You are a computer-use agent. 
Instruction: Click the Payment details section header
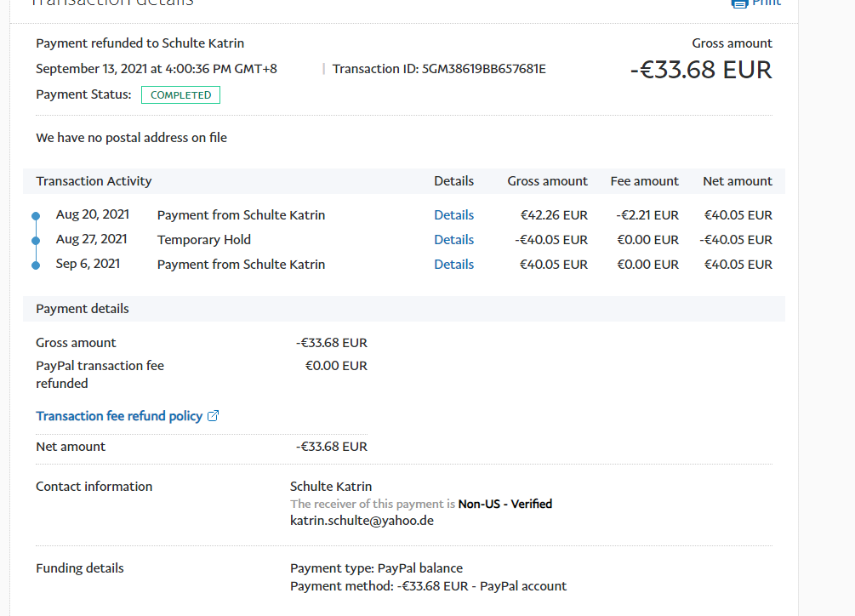click(83, 309)
